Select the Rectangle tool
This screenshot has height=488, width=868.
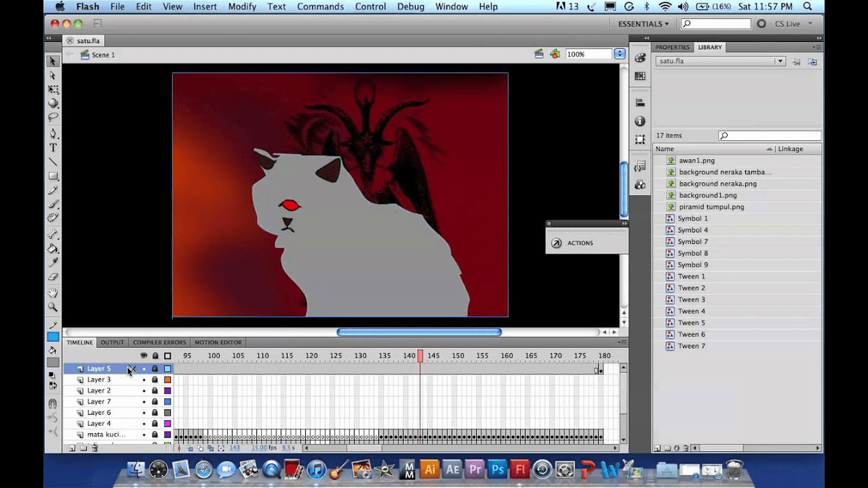pos(53,176)
